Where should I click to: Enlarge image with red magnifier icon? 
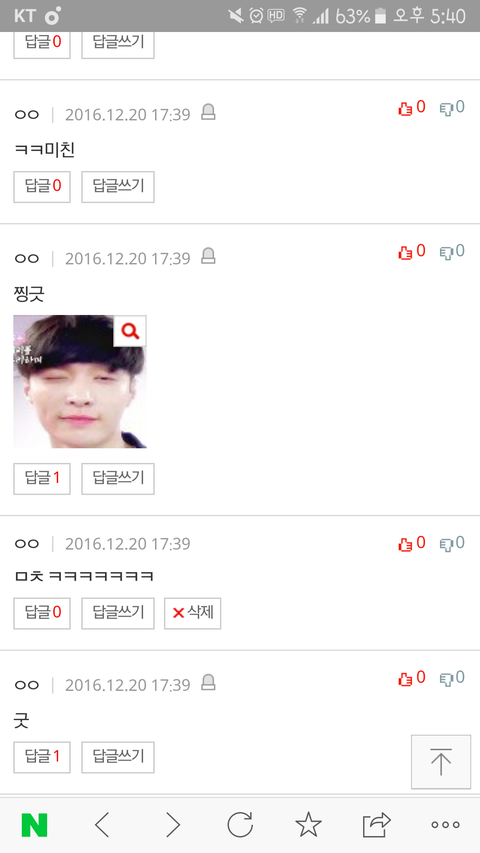(130, 330)
